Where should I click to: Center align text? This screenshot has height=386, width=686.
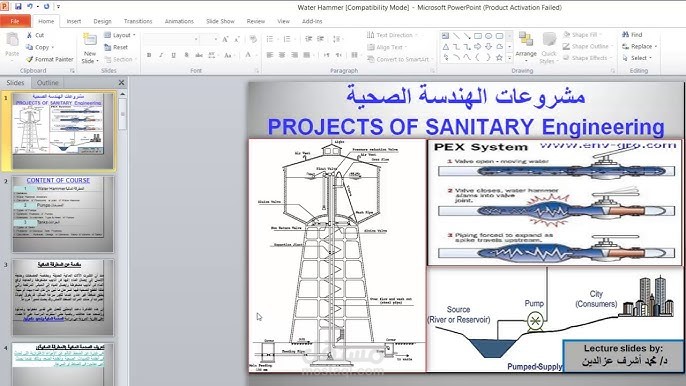pyautogui.click(x=282, y=55)
